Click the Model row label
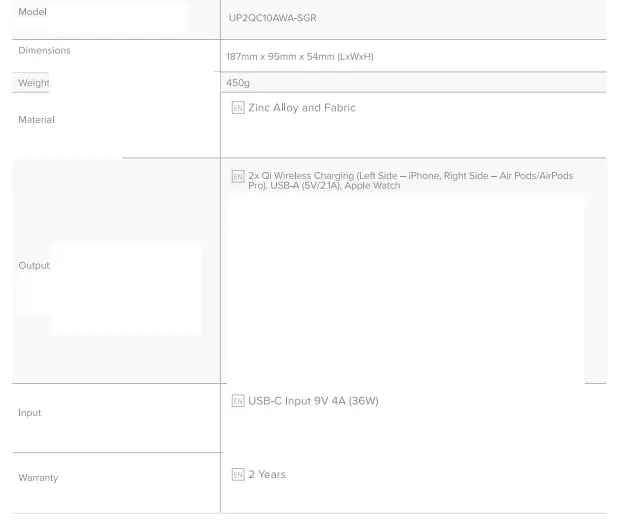 32,12
